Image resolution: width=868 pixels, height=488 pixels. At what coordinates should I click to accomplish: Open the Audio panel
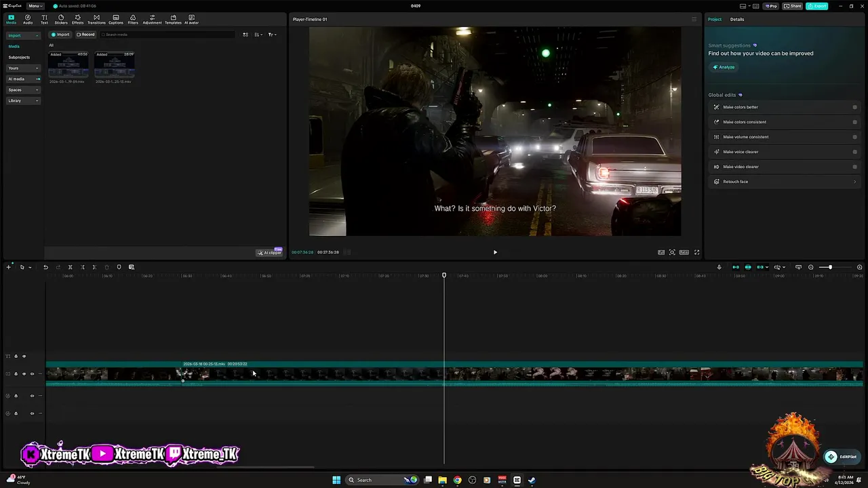[x=28, y=19]
